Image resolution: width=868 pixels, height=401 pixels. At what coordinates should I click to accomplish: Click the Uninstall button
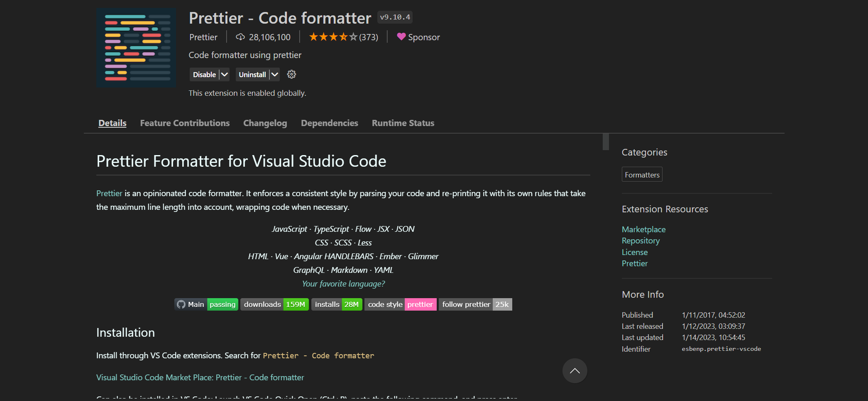coord(252,75)
